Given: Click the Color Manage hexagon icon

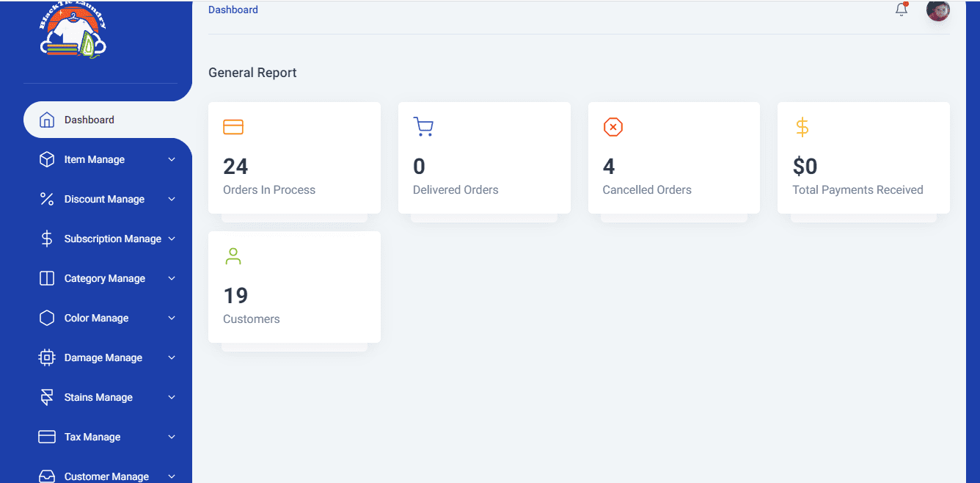Looking at the screenshot, I should pyautogui.click(x=47, y=318).
